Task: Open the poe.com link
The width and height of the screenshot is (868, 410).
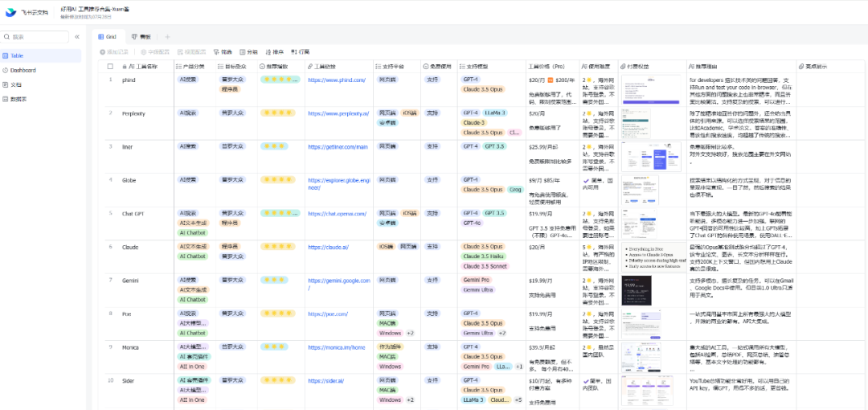Action: tap(328, 314)
